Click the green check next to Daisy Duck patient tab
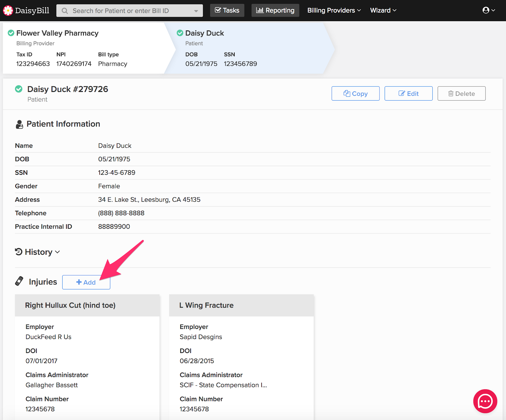Image resolution: width=506 pixels, height=420 pixels. [180, 33]
